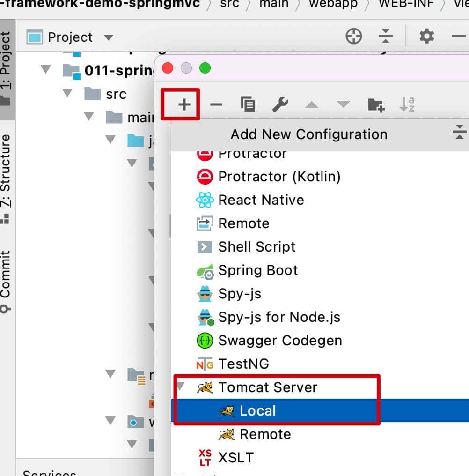Viewport: 469px width, 476px height.
Task: Click main in the breadcrumb path
Action: [274, 4]
